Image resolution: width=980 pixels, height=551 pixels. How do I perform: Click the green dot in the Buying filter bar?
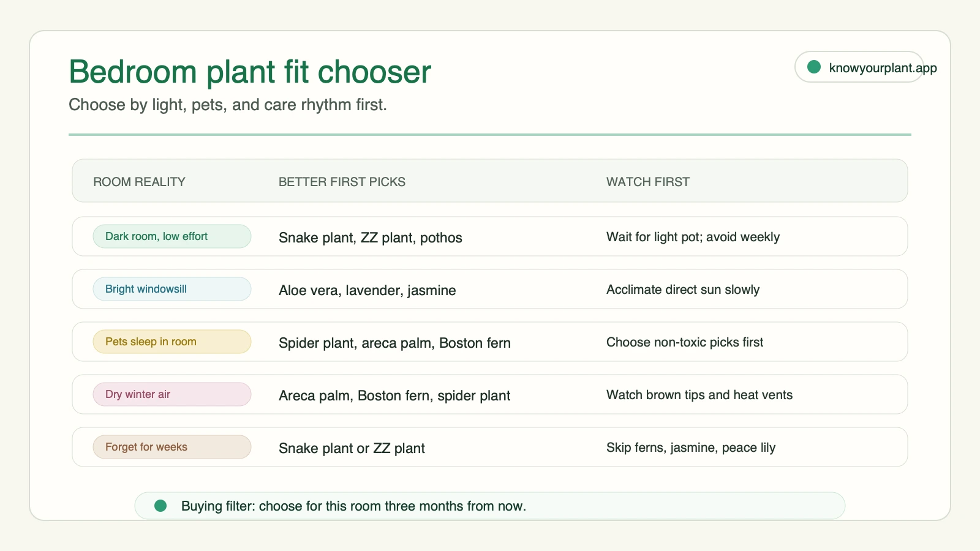coord(160,506)
